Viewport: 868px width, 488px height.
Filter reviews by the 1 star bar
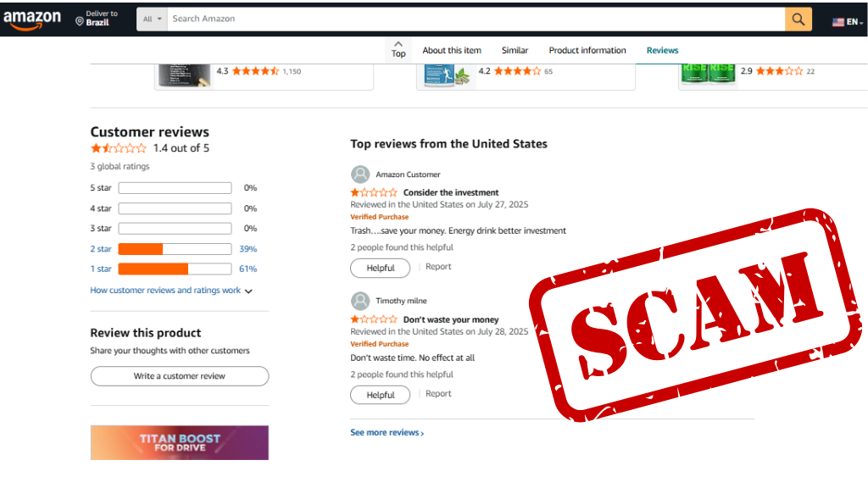(175, 269)
